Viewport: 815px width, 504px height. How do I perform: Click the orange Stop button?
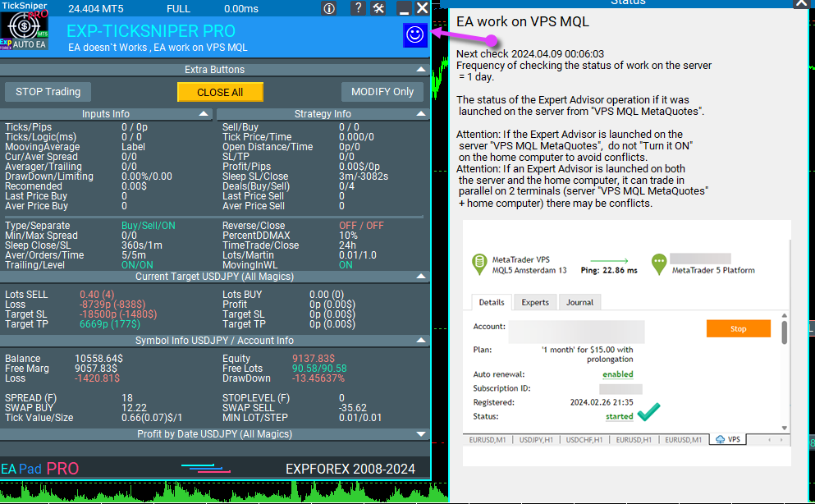(738, 328)
